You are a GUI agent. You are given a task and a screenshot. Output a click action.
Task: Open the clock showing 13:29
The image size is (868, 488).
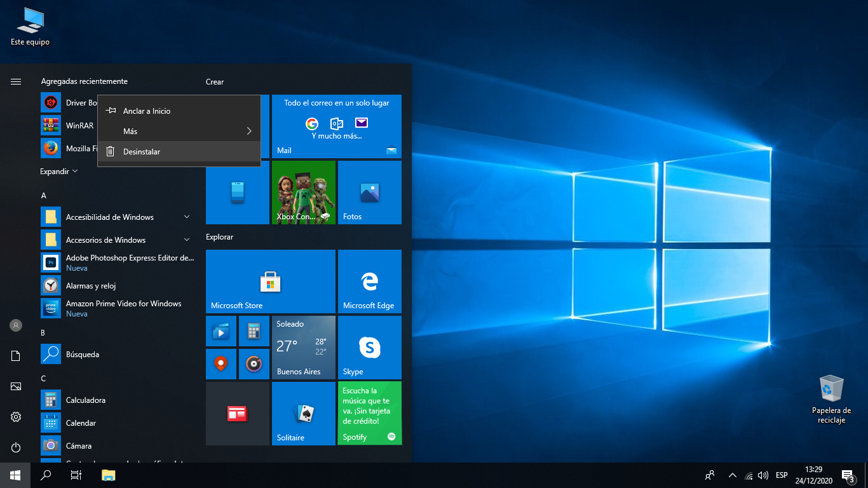(x=813, y=475)
